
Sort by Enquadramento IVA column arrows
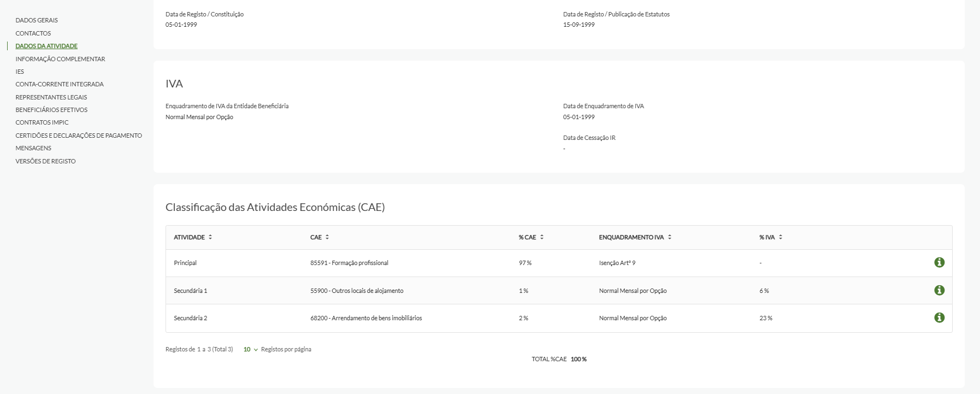pyautogui.click(x=670, y=237)
